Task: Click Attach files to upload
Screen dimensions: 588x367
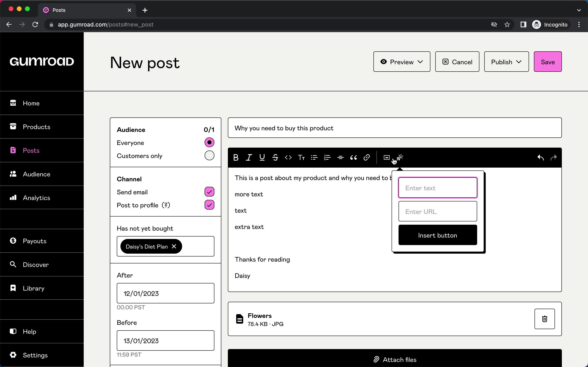Action: click(395, 359)
